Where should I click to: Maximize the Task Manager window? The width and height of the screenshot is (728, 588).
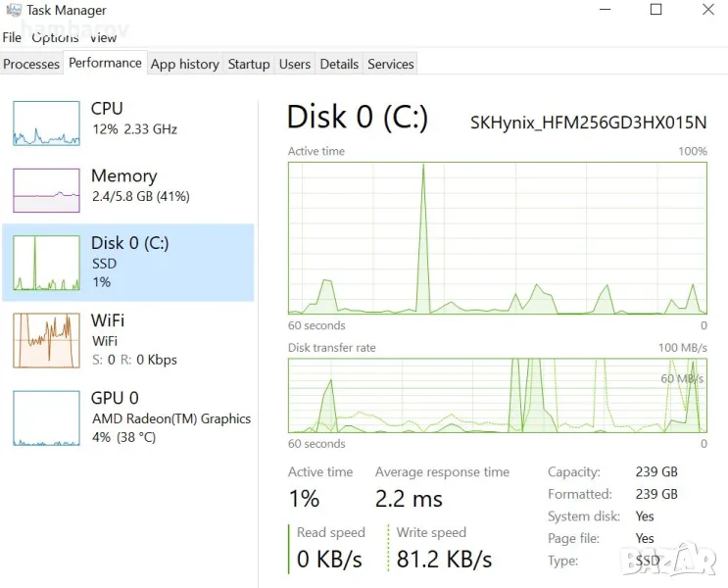tap(656, 10)
